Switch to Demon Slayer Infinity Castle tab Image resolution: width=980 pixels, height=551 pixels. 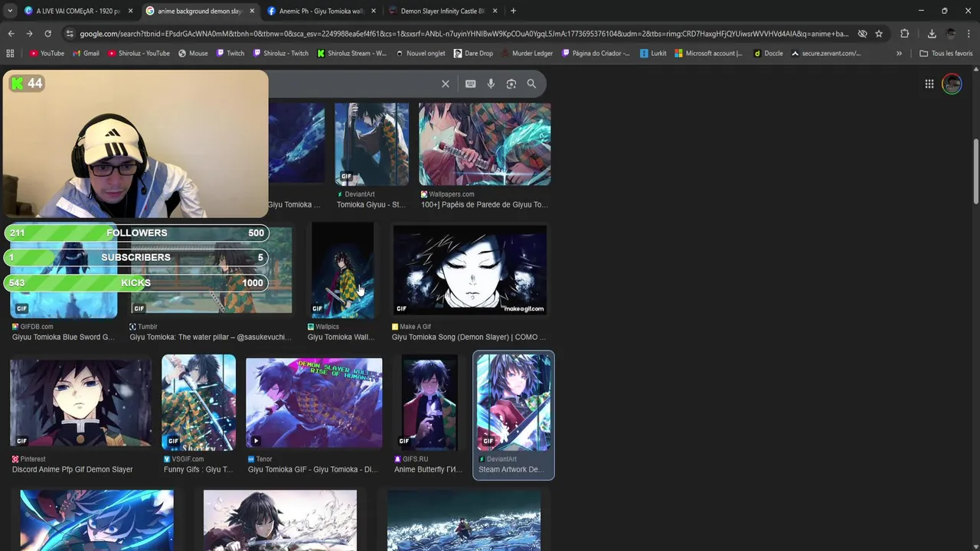click(443, 11)
